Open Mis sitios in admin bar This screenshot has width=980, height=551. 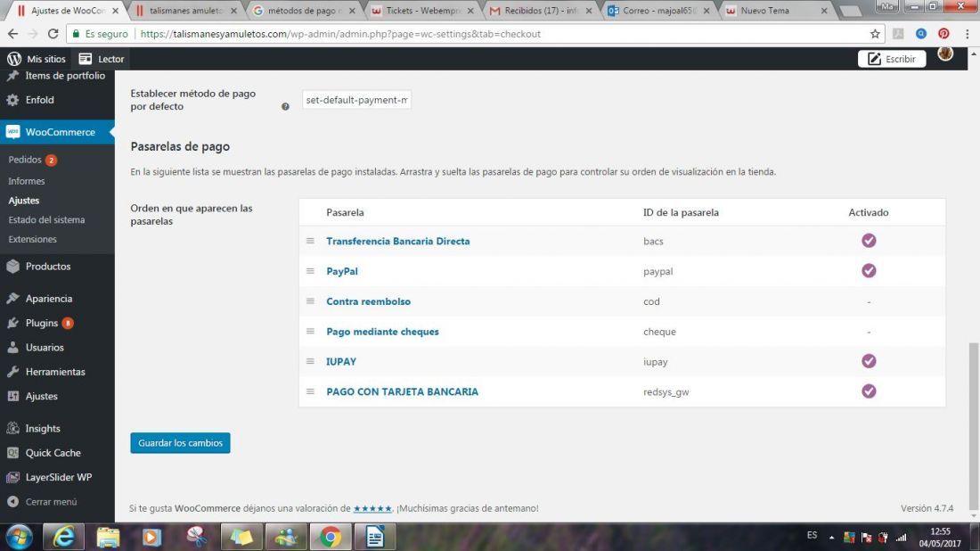(x=45, y=59)
